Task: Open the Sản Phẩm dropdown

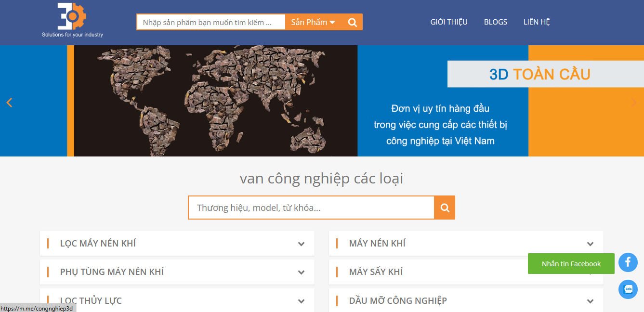Action: coord(313,22)
